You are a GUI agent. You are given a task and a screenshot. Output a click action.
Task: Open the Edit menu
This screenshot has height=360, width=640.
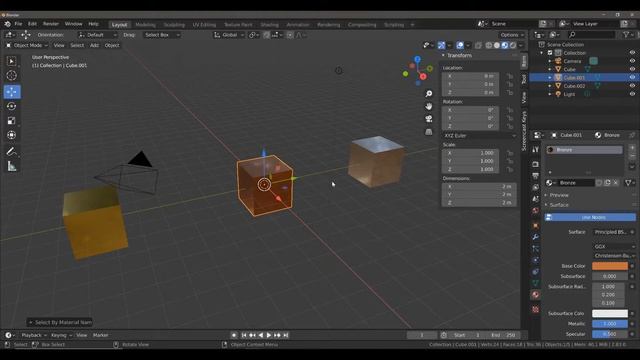(32, 24)
